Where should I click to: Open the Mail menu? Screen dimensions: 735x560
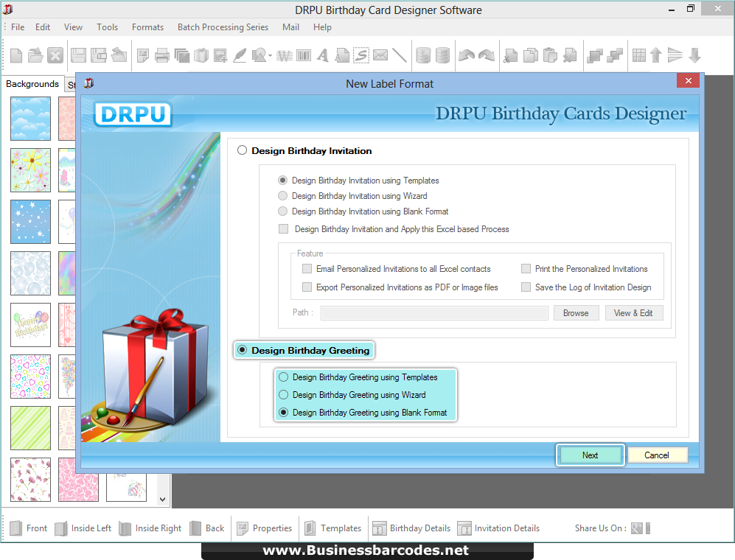290,27
